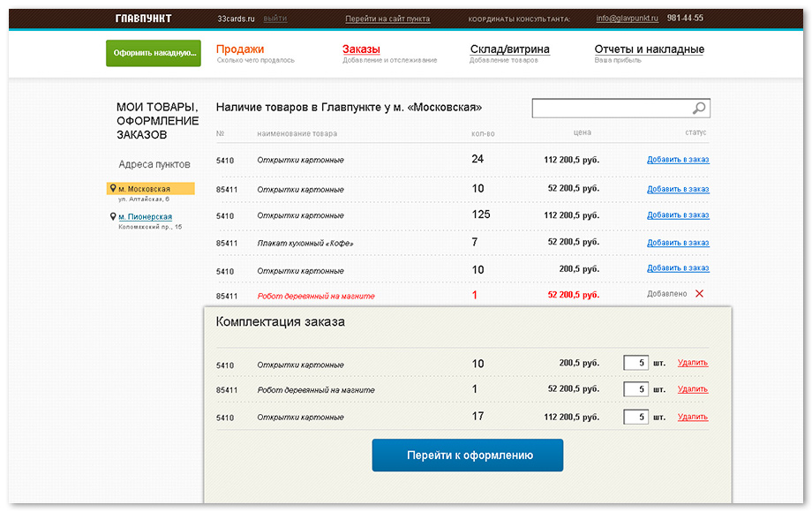Click the Адреса пунктов label
This screenshot has height=512, width=812.
click(154, 164)
